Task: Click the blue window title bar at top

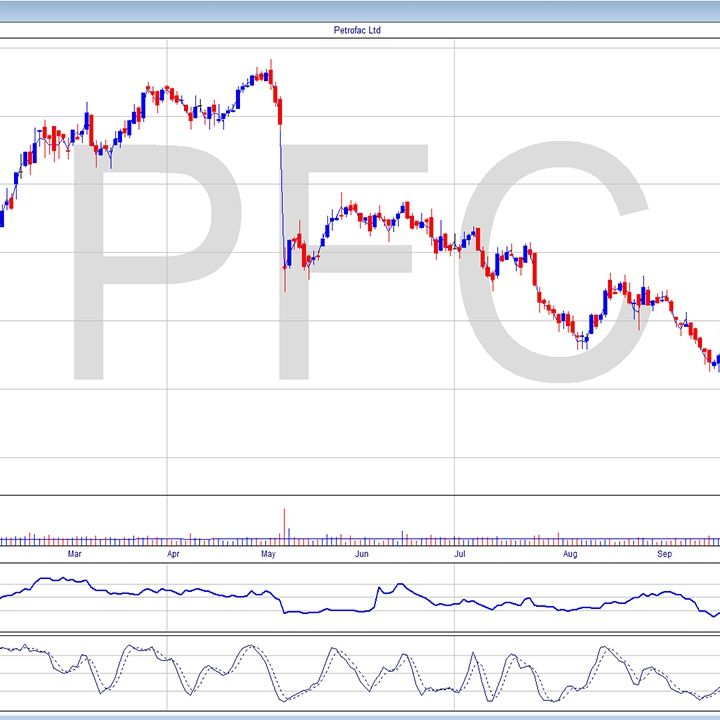Action: coord(360,10)
